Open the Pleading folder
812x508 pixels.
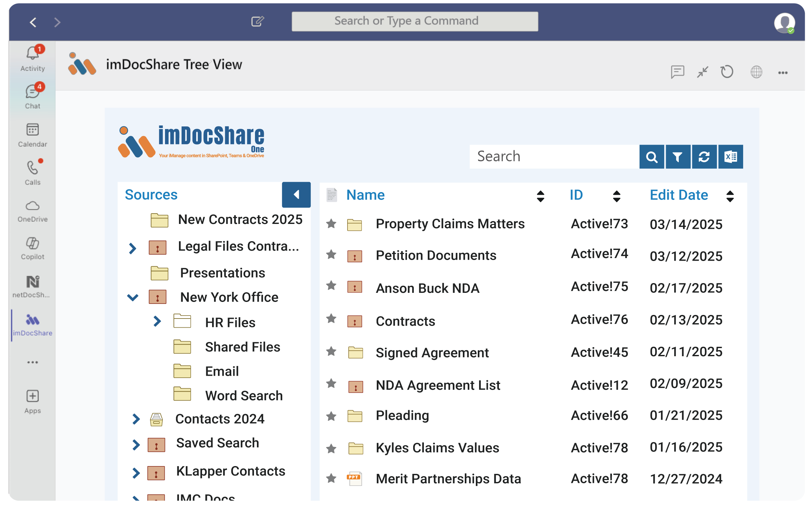pos(402,416)
